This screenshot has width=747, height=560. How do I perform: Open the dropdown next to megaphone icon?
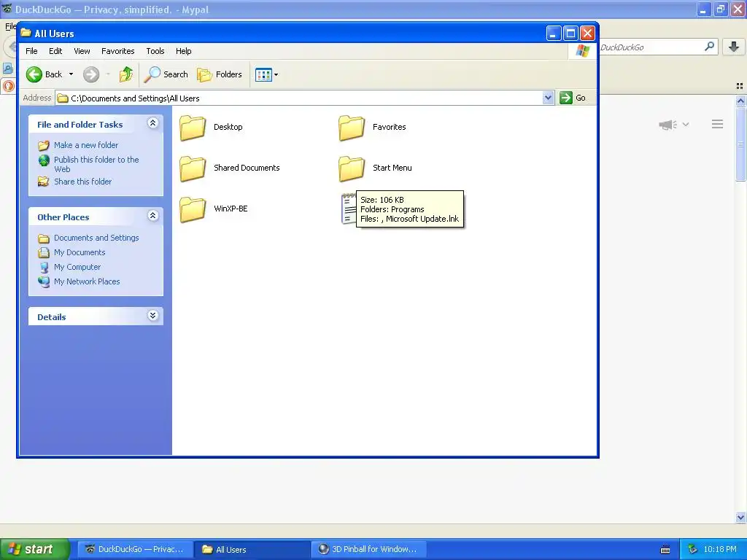(x=686, y=124)
